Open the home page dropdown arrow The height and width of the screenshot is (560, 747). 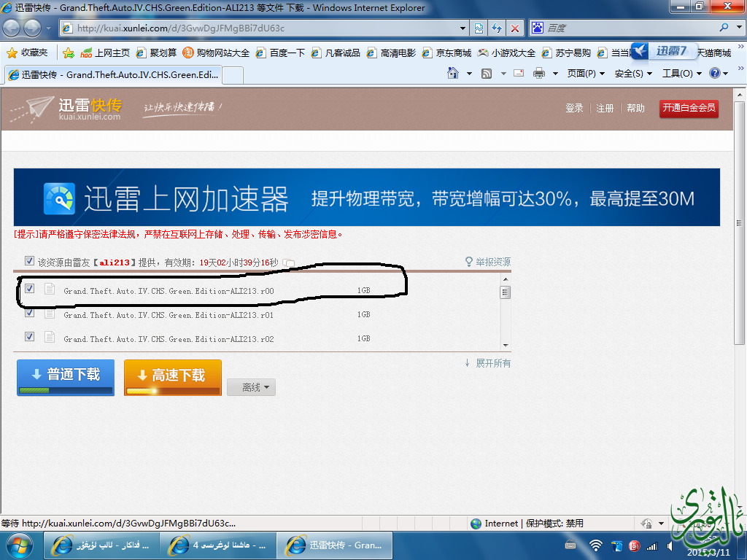pos(469,74)
